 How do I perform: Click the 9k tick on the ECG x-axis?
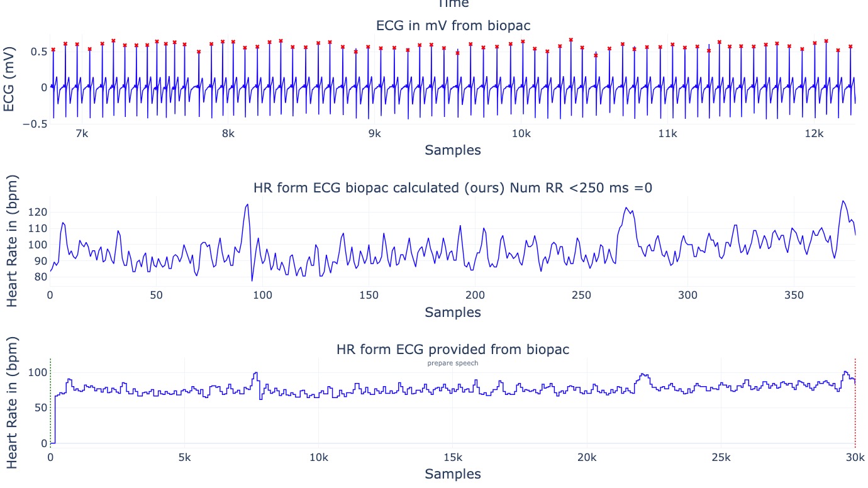[x=374, y=133]
